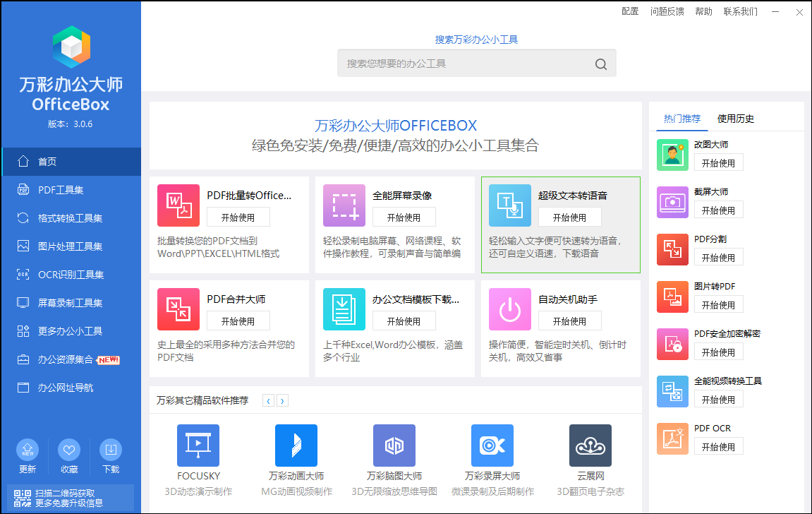The width and height of the screenshot is (812, 514).
Task: Click the PDF分割 icon
Action: tap(673, 249)
